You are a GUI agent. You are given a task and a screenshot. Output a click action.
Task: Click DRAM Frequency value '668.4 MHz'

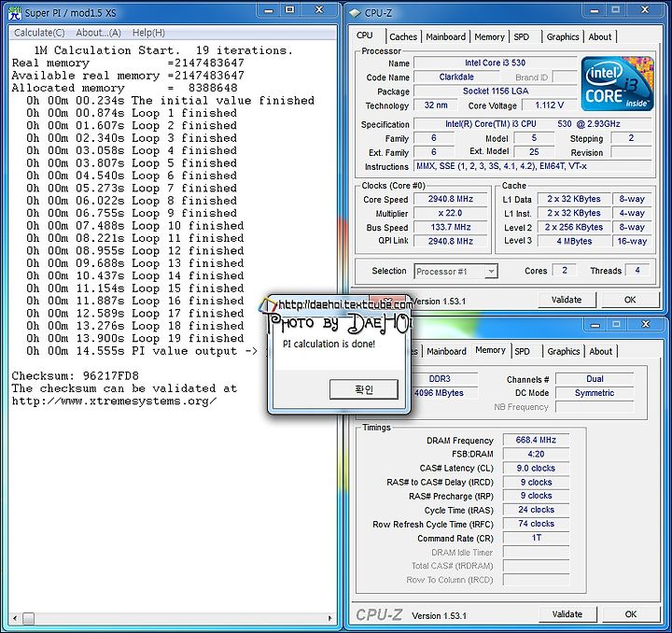pyautogui.click(x=536, y=440)
